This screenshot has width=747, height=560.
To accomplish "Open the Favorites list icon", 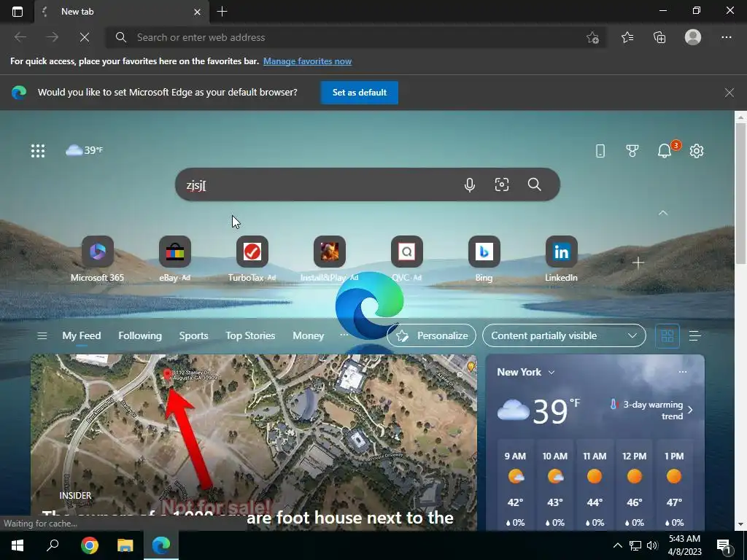I will tap(627, 37).
